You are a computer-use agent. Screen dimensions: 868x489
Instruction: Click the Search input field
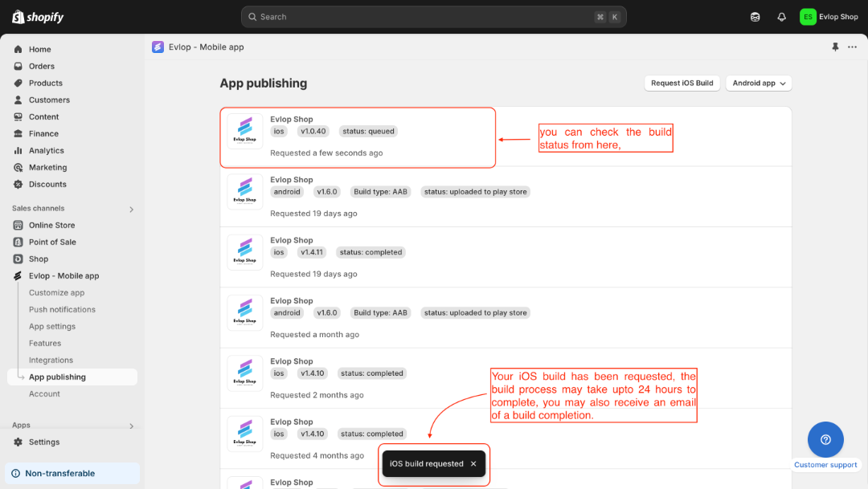coord(434,17)
